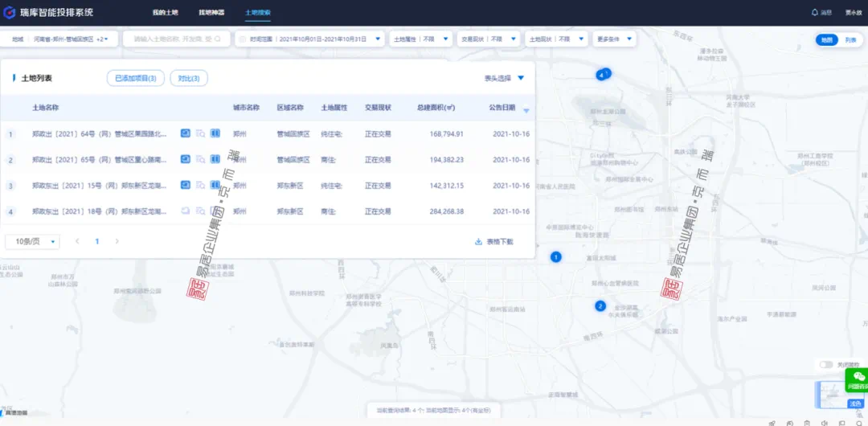This screenshot has width=868, height=426.
Task: Select the 浅色 map style thumbnail
Action: (x=855, y=400)
